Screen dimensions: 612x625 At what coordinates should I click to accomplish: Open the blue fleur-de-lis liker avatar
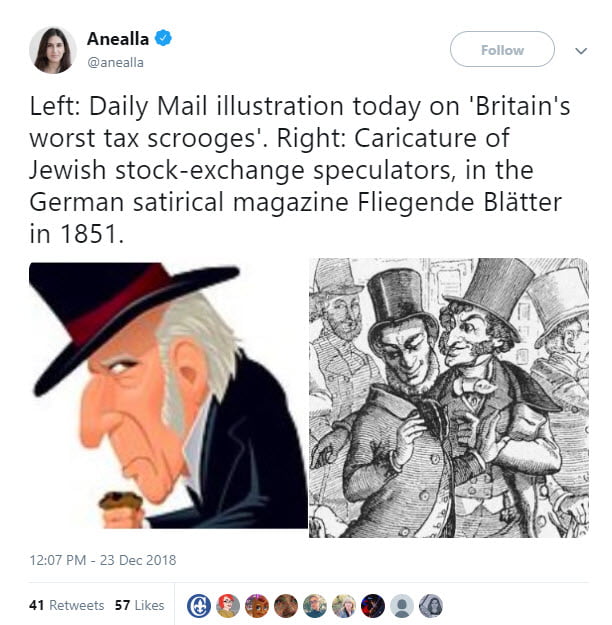199,606
